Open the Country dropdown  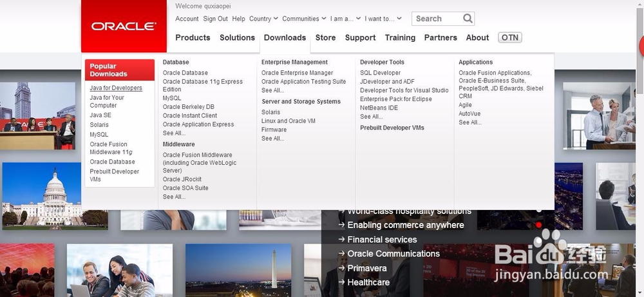pos(263,19)
